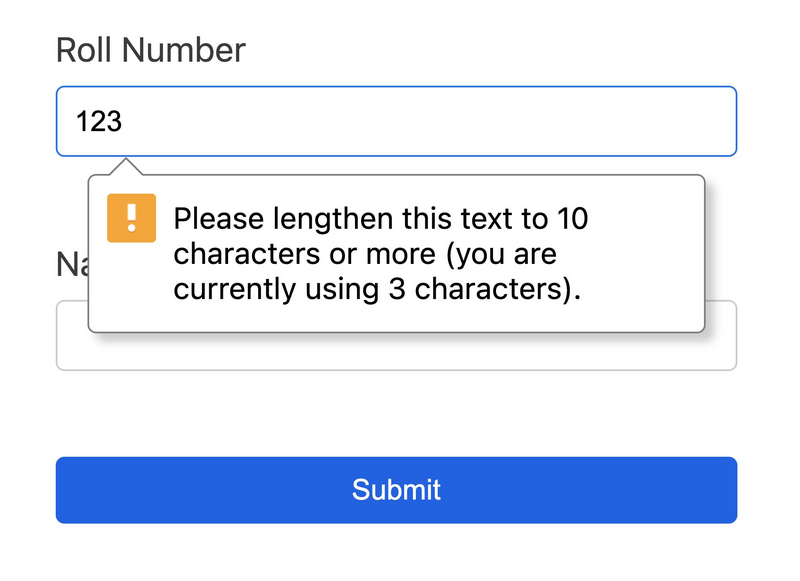Click the orange warning exclamation icon
Image resolution: width=800 pixels, height=581 pixels.
click(132, 218)
